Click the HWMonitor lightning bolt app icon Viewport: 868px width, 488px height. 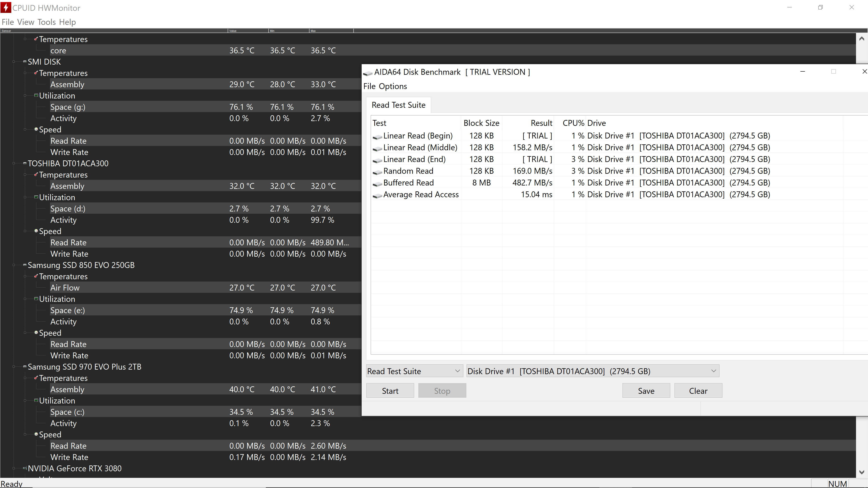coord(6,7)
